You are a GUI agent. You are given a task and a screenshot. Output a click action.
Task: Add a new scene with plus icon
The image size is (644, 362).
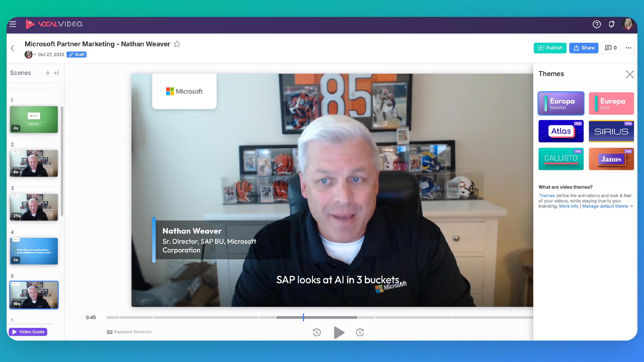(x=47, y=73)
